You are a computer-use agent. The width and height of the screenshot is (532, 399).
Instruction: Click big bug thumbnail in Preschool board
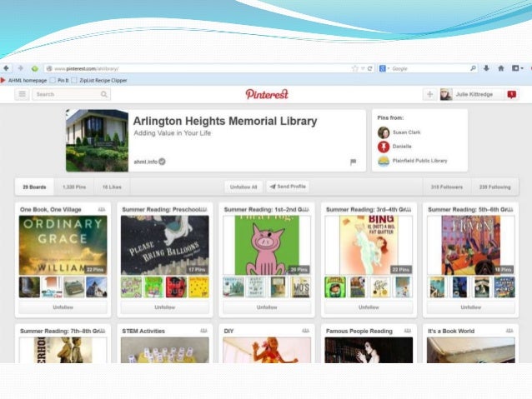click(x=176, y=287)
